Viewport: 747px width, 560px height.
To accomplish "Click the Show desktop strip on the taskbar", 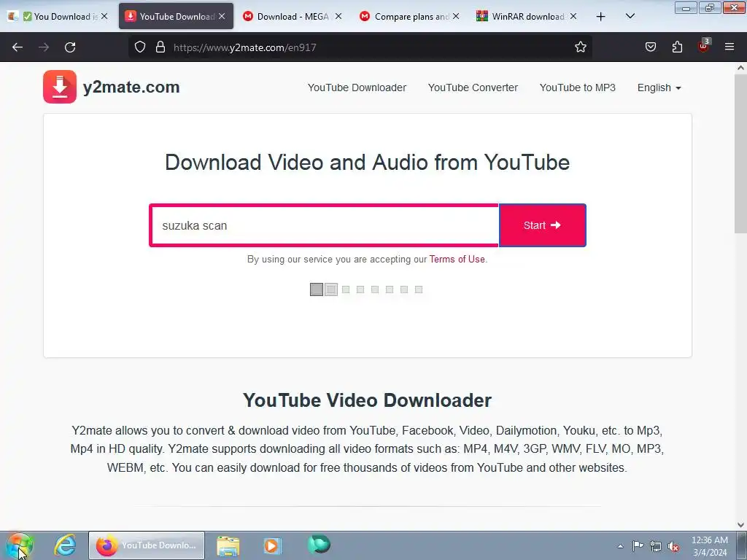I will [x=742, y=545].
